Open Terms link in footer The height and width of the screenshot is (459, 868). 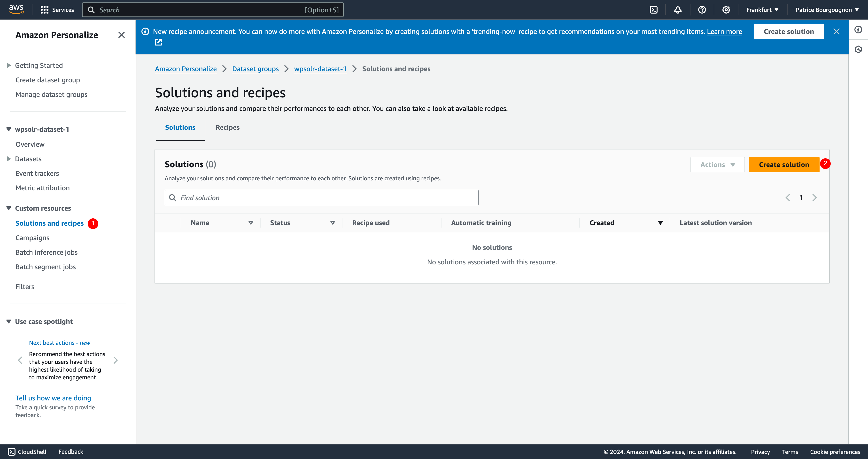(x=790, y=452)
